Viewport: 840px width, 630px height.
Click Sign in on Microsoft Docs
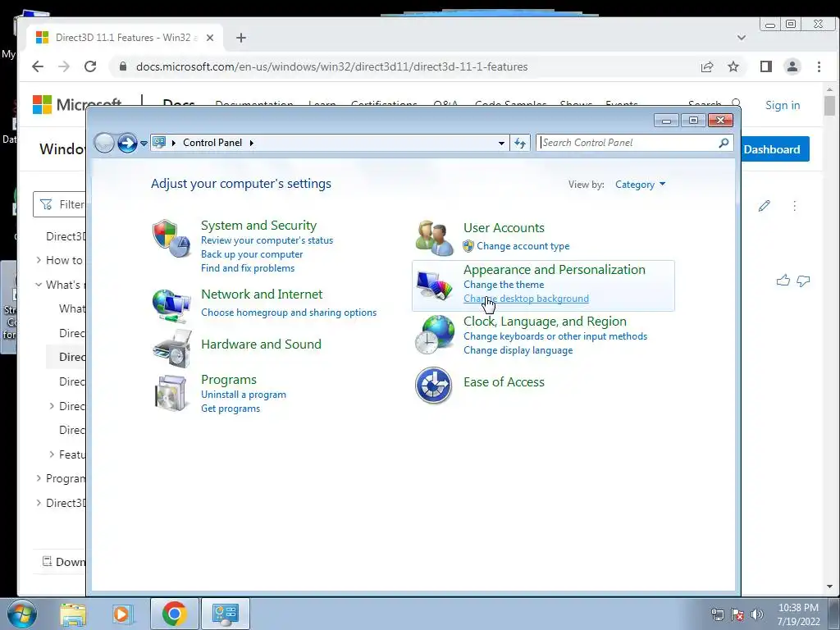pos(782,106)
